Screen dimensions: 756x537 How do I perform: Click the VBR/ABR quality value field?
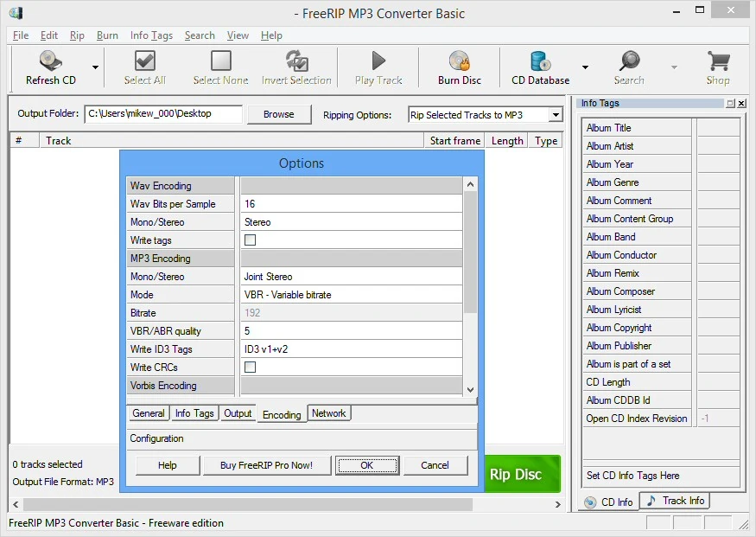(x=352, y=331)
